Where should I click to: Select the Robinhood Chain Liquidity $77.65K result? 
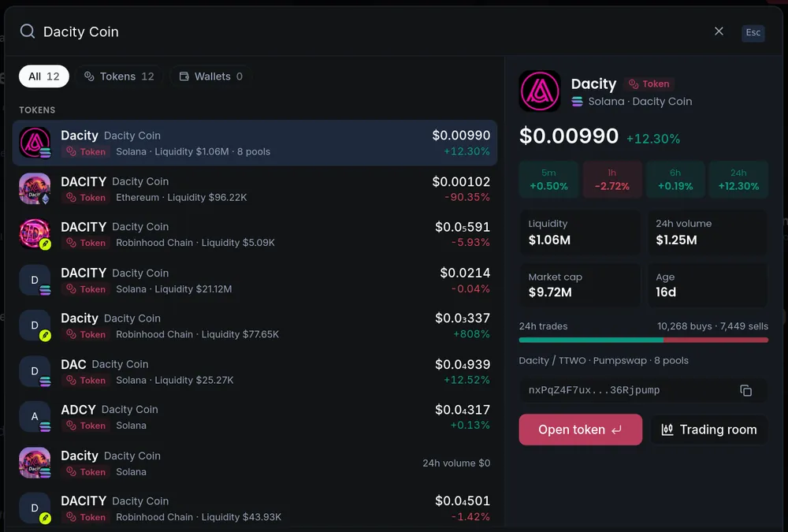[x=255, y=326]
